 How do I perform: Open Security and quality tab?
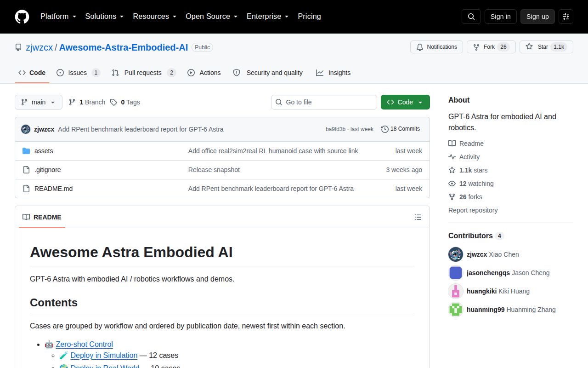coord(268,73)
